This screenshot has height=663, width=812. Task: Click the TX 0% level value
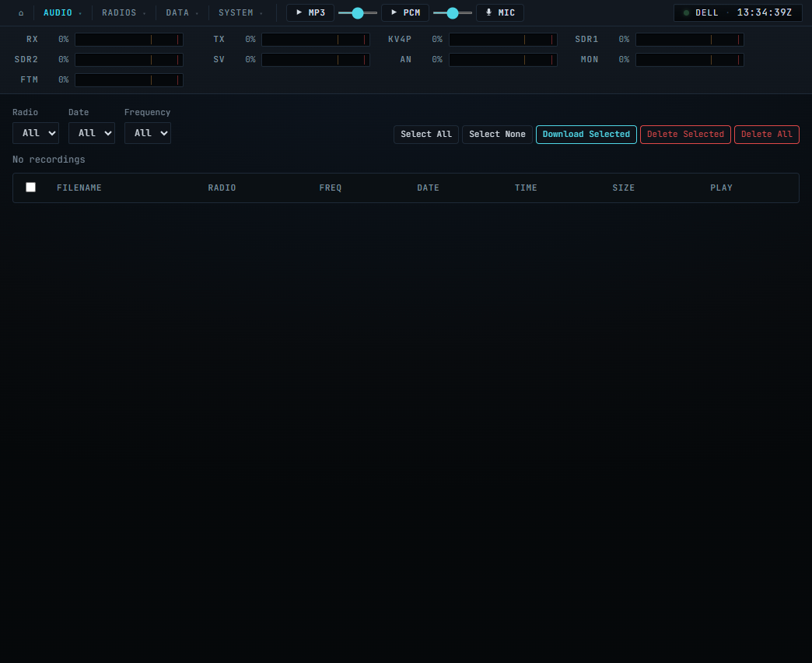coord(250,40)
